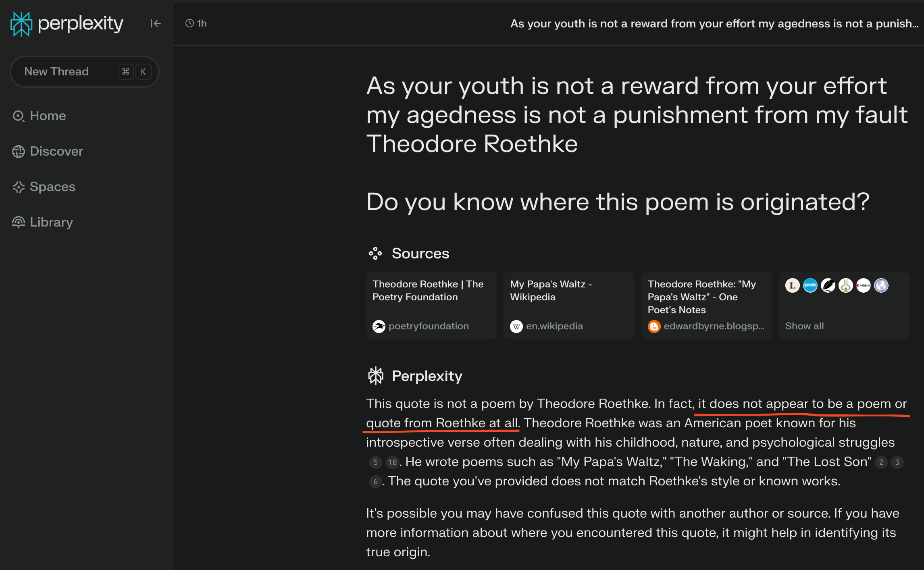Click the beige L source favicon
Image resolution: width=924 pixels, height=570 pixels.
coord(793,285)
